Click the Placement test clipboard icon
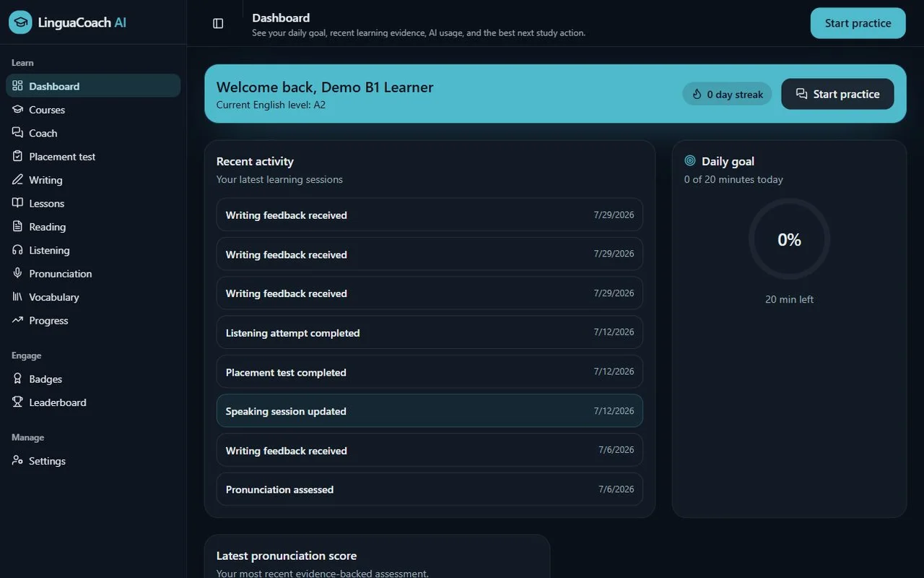 coord(17,156)
